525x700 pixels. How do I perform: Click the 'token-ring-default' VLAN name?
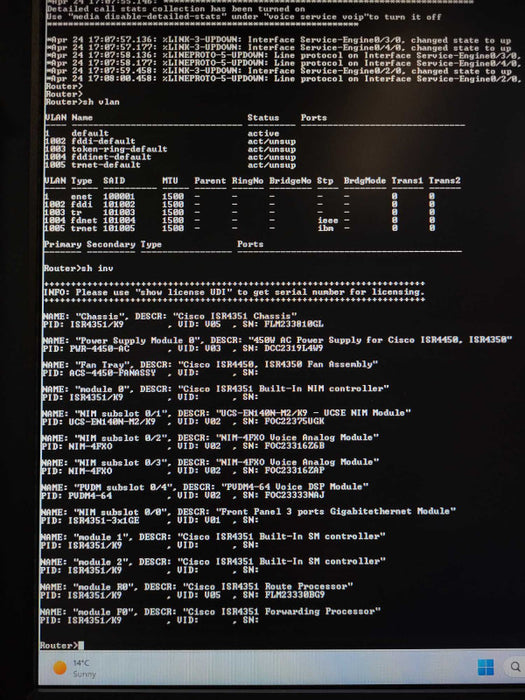point(119,149)
